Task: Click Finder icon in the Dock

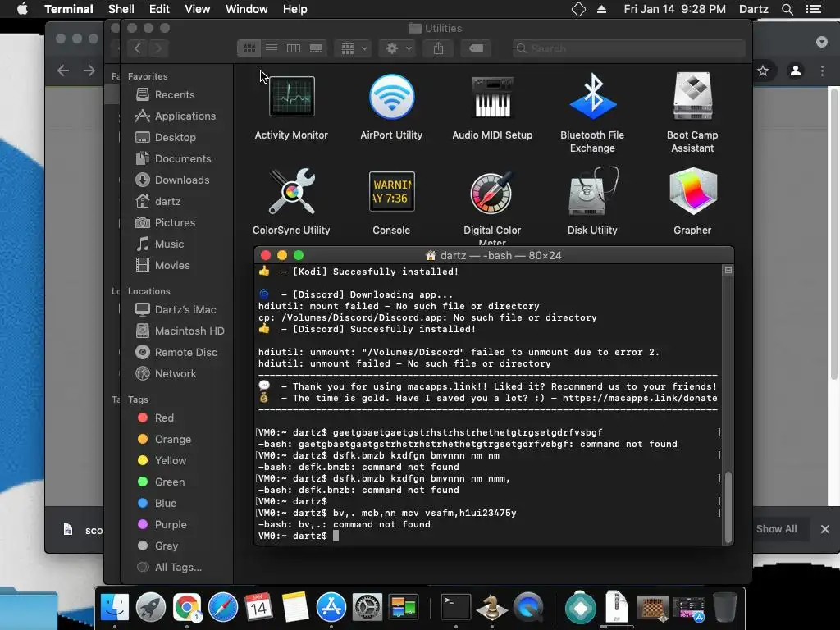Action: click(x=115, y=608)
